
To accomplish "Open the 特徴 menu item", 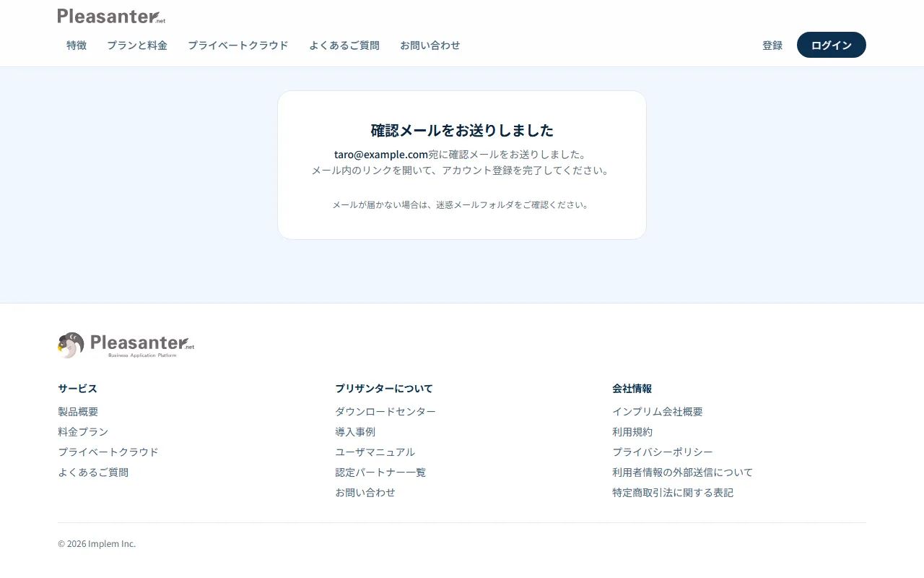I will [x=77, y=45].
